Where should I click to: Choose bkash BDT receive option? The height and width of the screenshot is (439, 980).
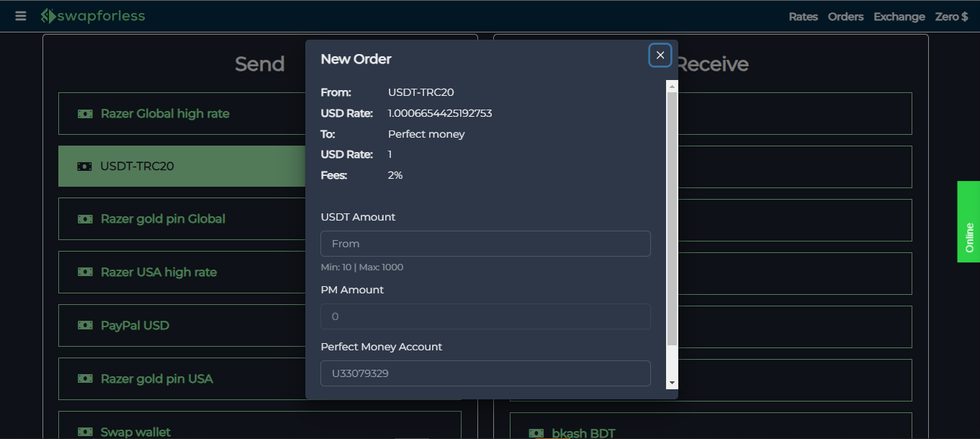click(x=711, y=426)
